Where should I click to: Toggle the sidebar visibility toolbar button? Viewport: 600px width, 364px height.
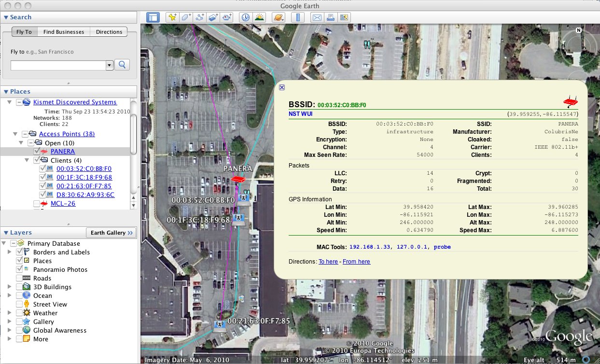153,17
